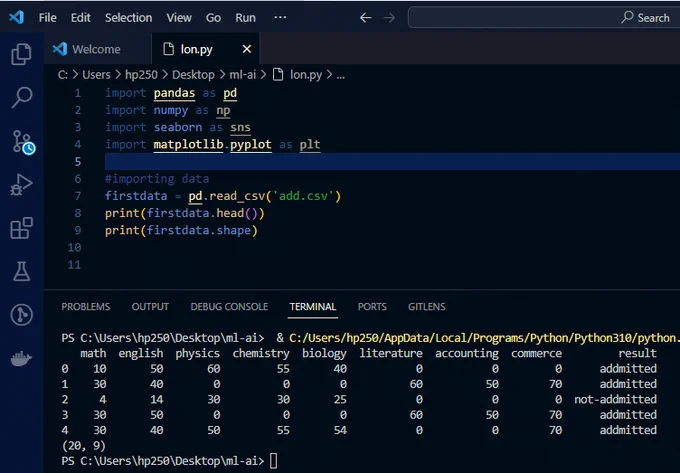Open the Source Control view
Image resolution: width=680 pixels, height=473 pixels.
click(23, 141)
